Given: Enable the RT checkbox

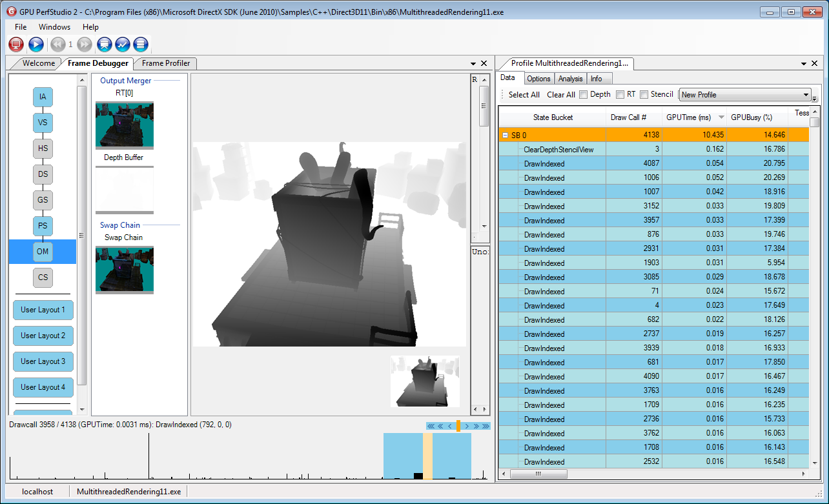Looking at the screenshot, I should click(x=620, y=95).
